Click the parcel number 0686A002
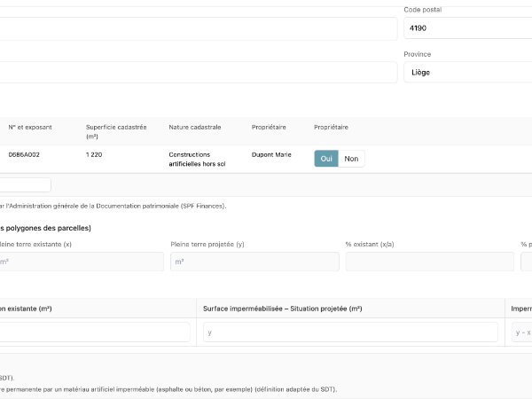 pos(24,154)
